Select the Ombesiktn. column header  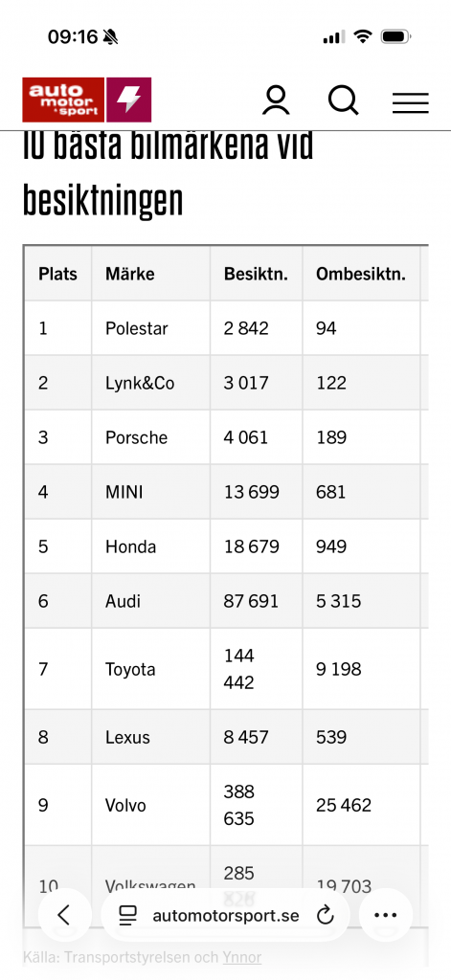point(361,274)
